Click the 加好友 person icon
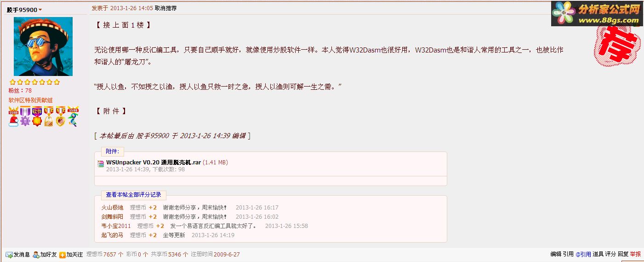Screen dimensions: 644x262 coord(36,254)
